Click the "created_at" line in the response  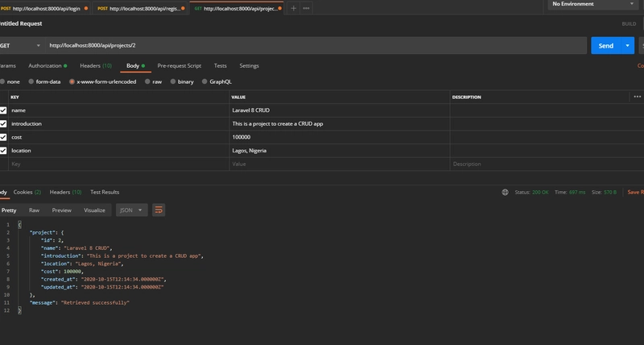104,279
